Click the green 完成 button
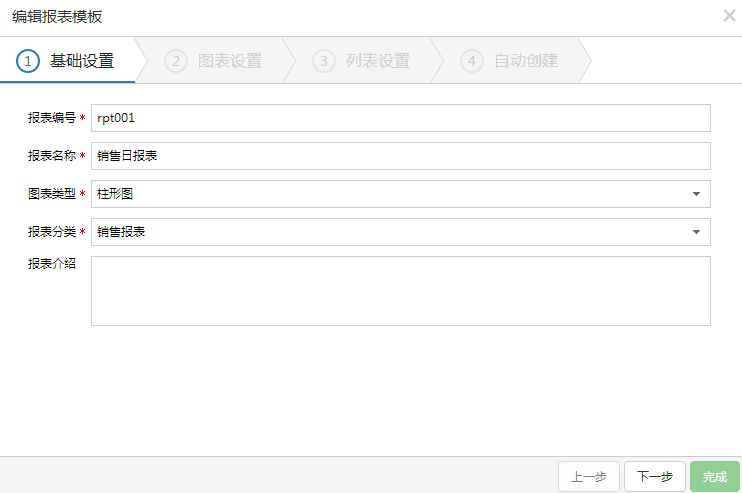Viewport: 742px width, 493px height. [715, 476]
